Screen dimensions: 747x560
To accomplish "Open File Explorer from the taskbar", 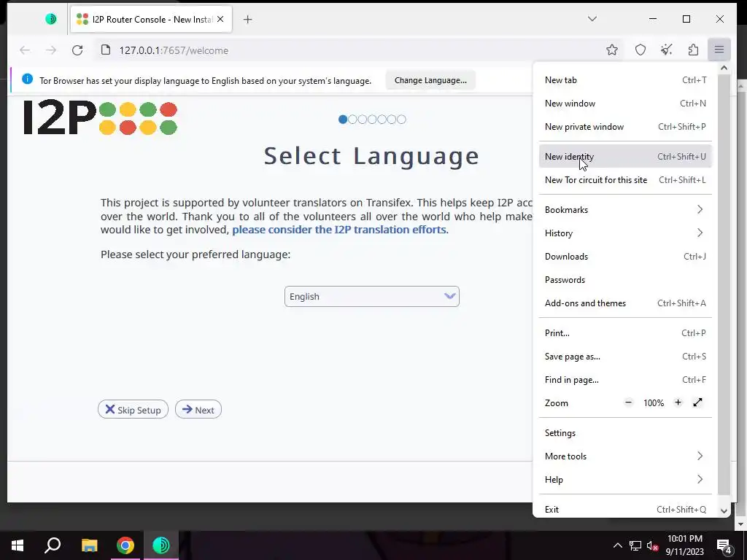I will click(x=89, y=545).
